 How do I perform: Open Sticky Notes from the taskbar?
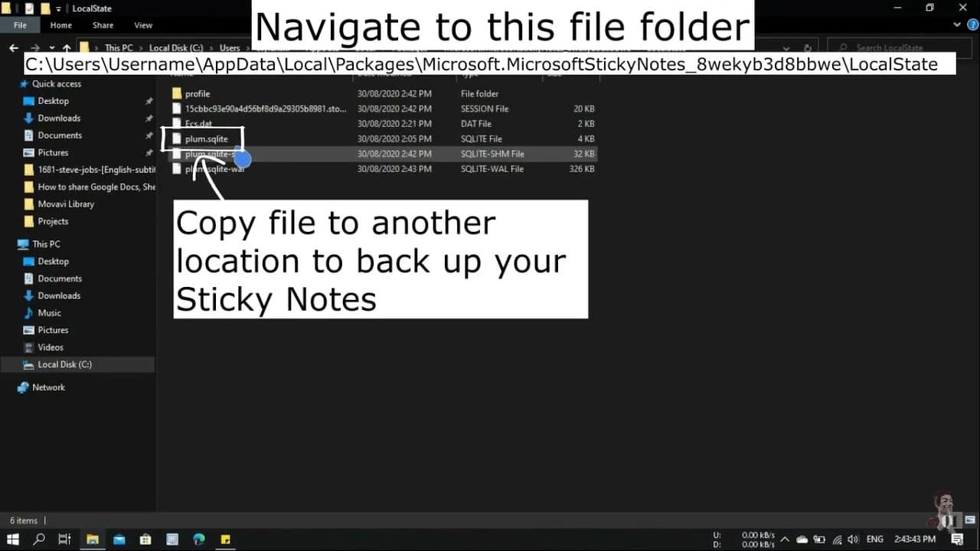[x=226, y=540]
